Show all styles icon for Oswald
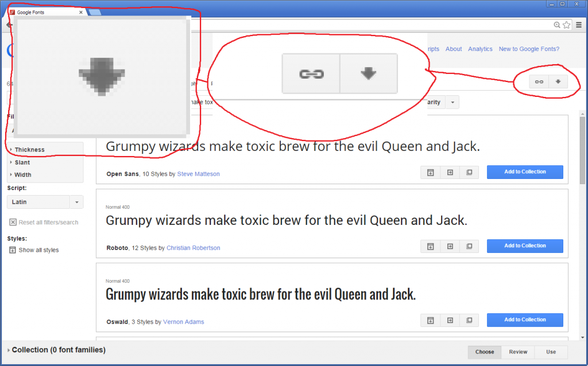 (x=431, y=320)
